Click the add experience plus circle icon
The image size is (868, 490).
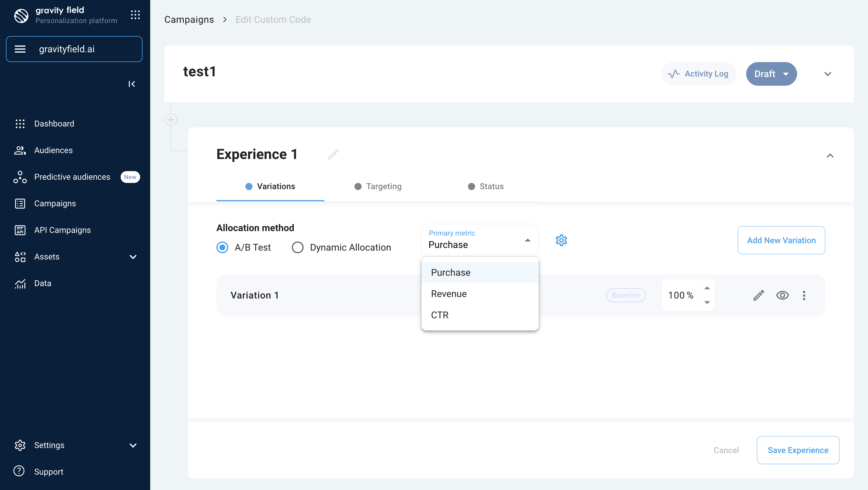tap(171, 120)
